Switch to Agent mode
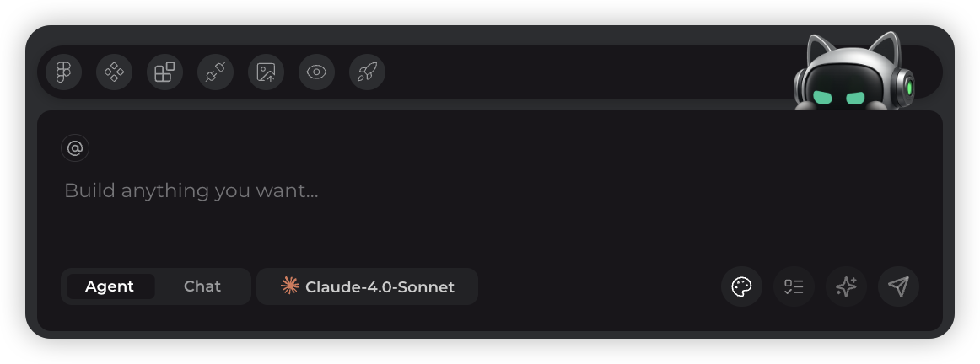Viewport: 980px width, 364px height. (x=110, y=286)
